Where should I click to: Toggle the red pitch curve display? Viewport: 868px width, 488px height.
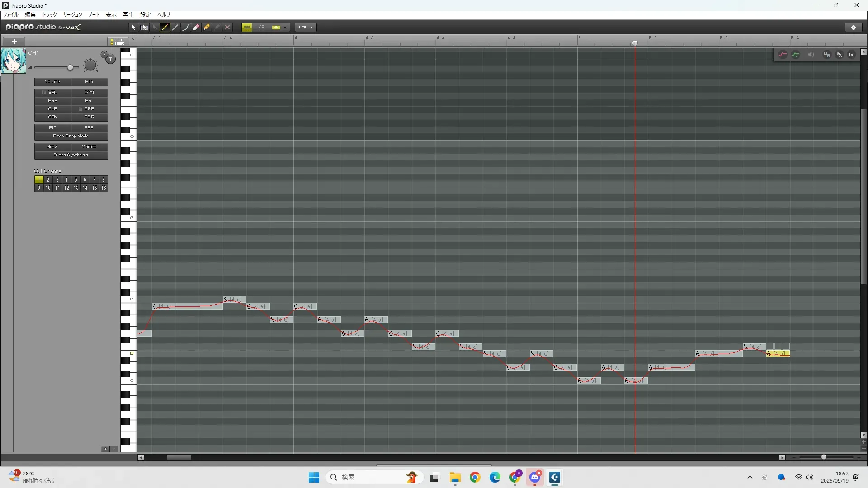pos(783,55)
